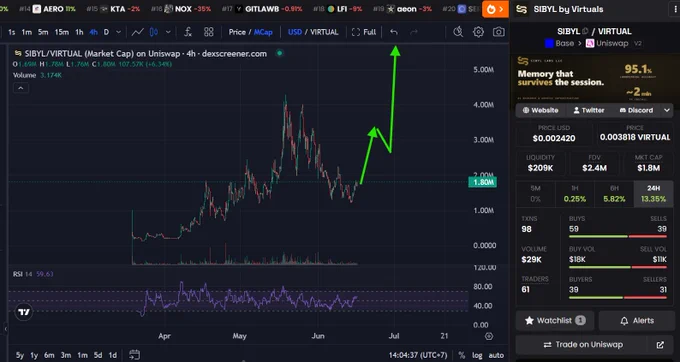Toggle auto scale on the chart
The width and height of the screenshot is (680, 362).
click(x=496, y=355)
